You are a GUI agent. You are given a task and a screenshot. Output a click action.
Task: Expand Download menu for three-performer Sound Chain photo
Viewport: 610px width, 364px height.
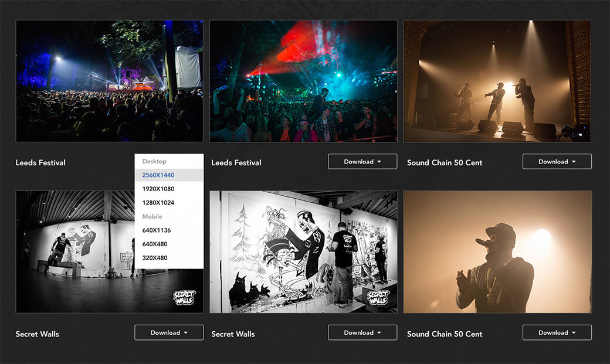click(557, 162)
